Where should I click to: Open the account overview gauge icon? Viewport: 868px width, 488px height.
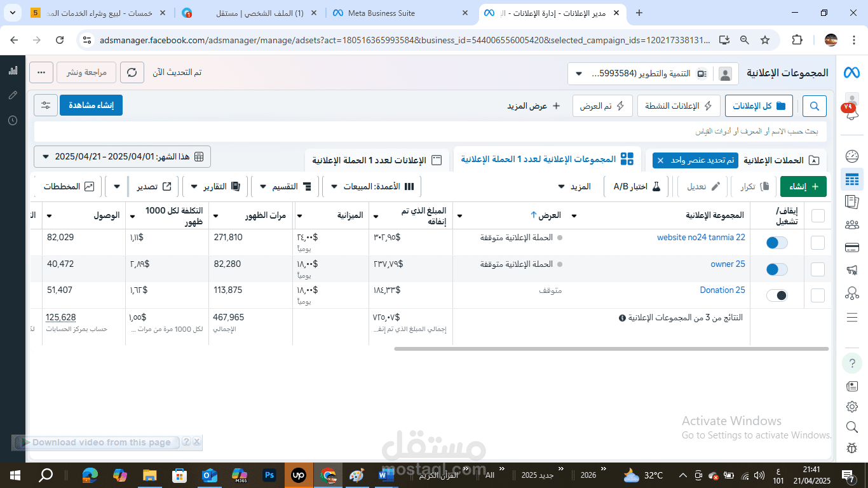(852, 156)
